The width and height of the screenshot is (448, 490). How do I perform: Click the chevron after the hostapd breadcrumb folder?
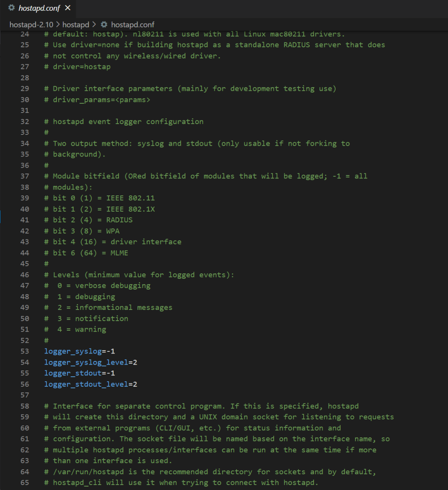pyautogui.click(x=94, y=24)
